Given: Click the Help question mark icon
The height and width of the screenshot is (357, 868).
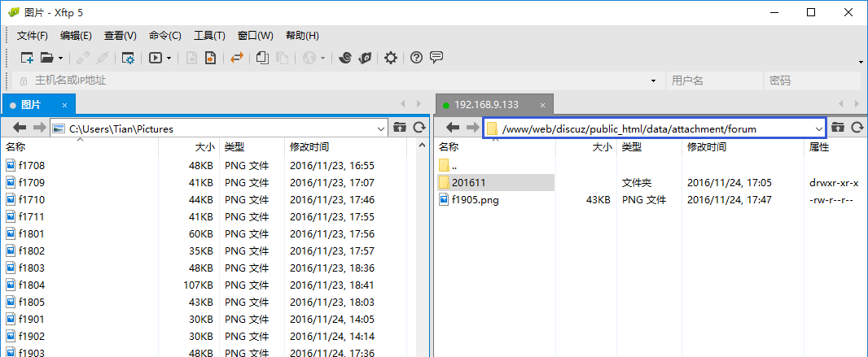Looking at the screenshot, I should click(x=416, y=58).
